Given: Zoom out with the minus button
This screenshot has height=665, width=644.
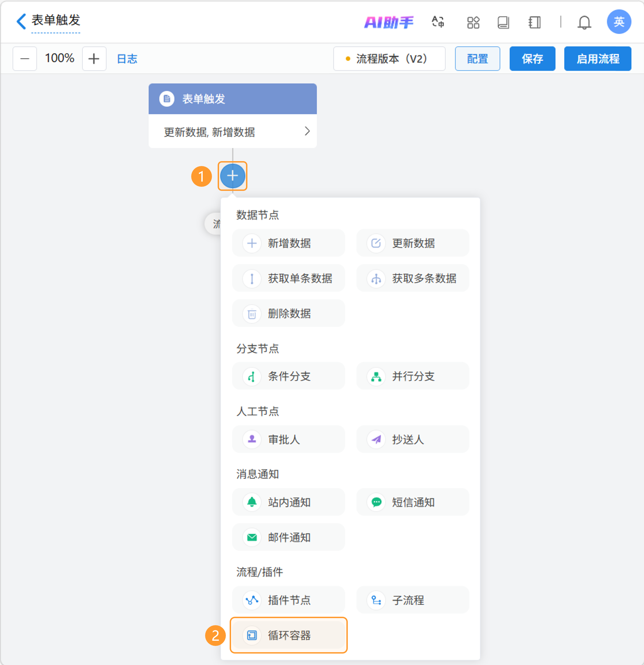Looking at the screenshot, I should pos(25,59).
